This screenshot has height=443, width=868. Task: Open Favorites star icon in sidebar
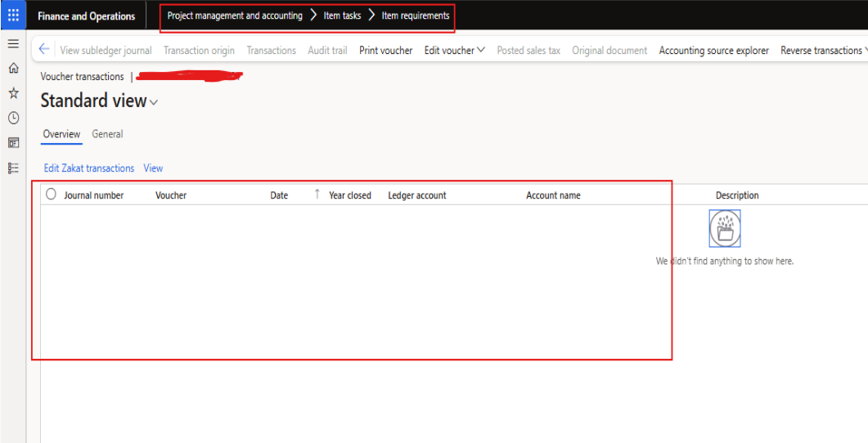point(13,93)
